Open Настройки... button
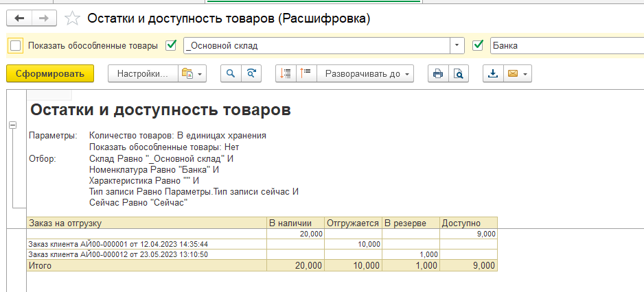The width and height of the screenshot is (644, 292). click(143, 74)
